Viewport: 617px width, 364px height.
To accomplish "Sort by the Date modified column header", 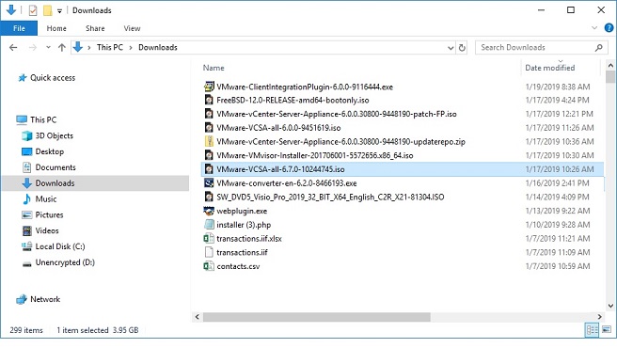I will (549, 68).
